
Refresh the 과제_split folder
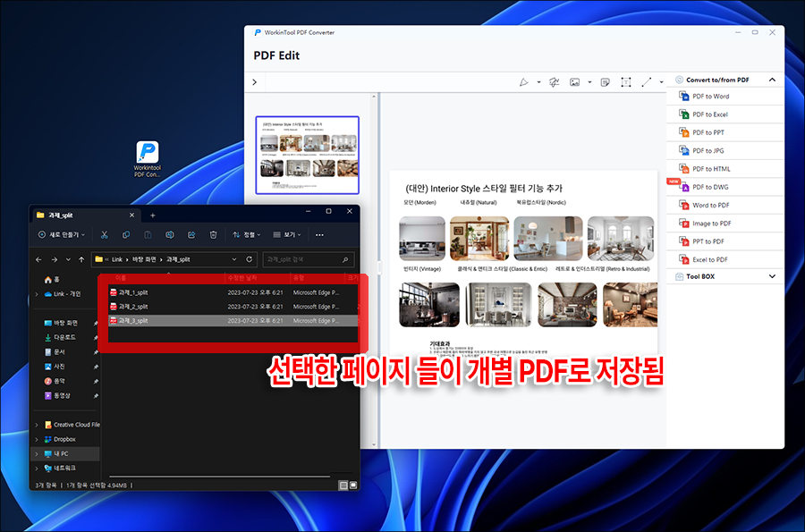pyautogui.click(x=249, y=259)
